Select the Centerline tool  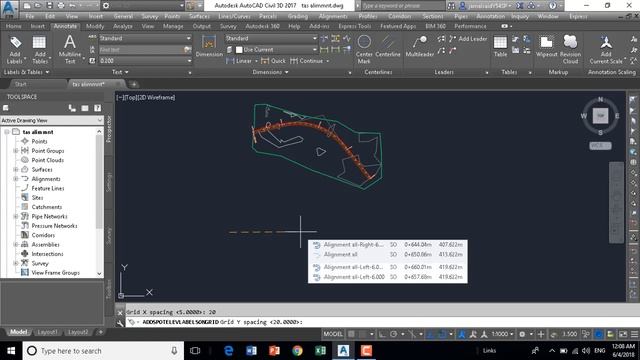(x=388, y=46)
